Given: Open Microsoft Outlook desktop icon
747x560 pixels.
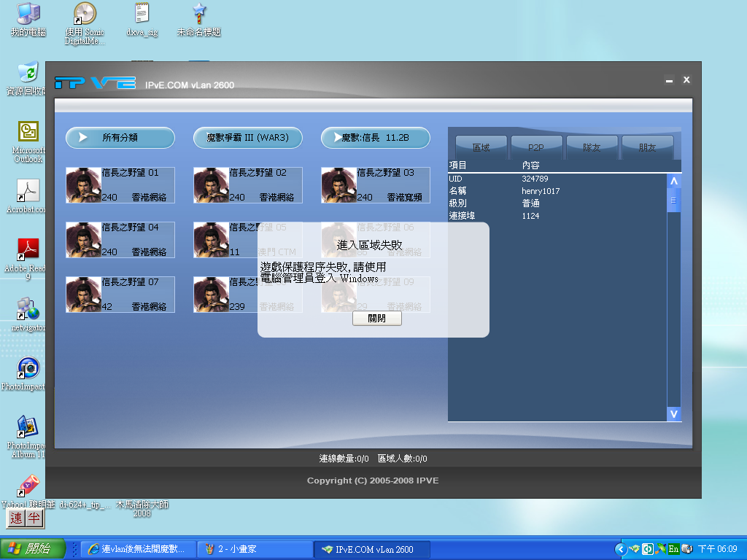Looking at the screenshot, I should point(28,142).
